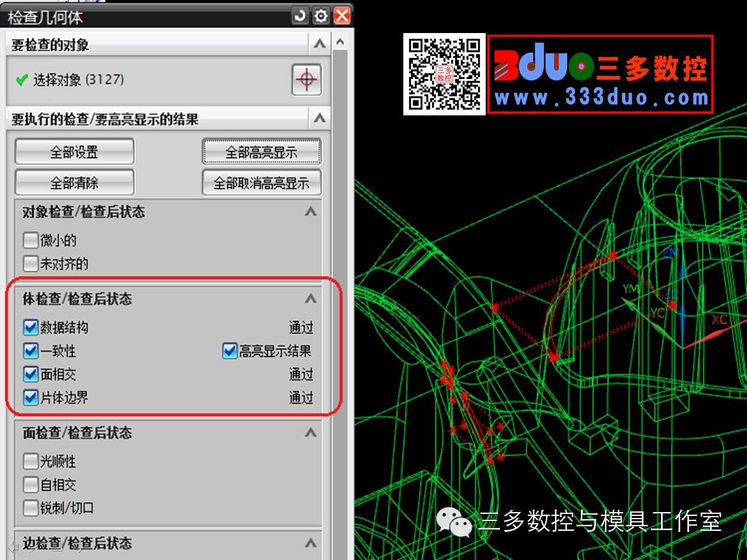Collapse 对象检查/检查后状态 group
The height and width of the screenshot is (560, 747).
[x=311, y=211]
